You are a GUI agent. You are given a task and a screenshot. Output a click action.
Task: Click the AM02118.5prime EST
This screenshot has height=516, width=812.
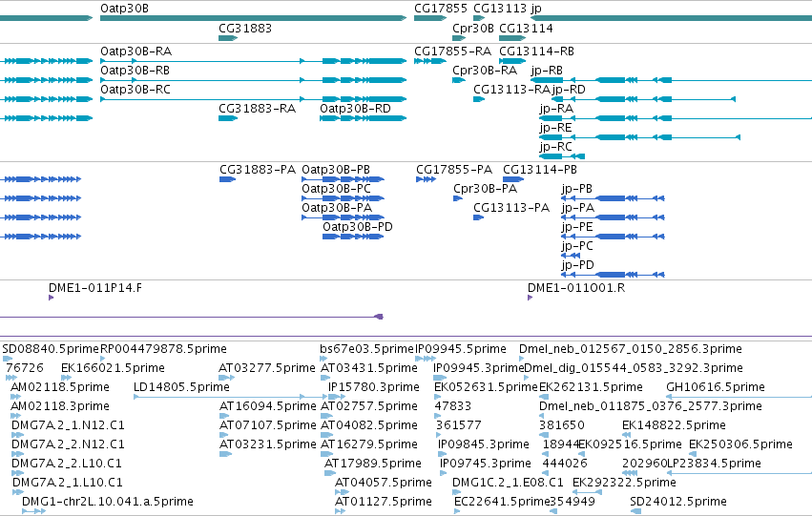coord(15,397)
